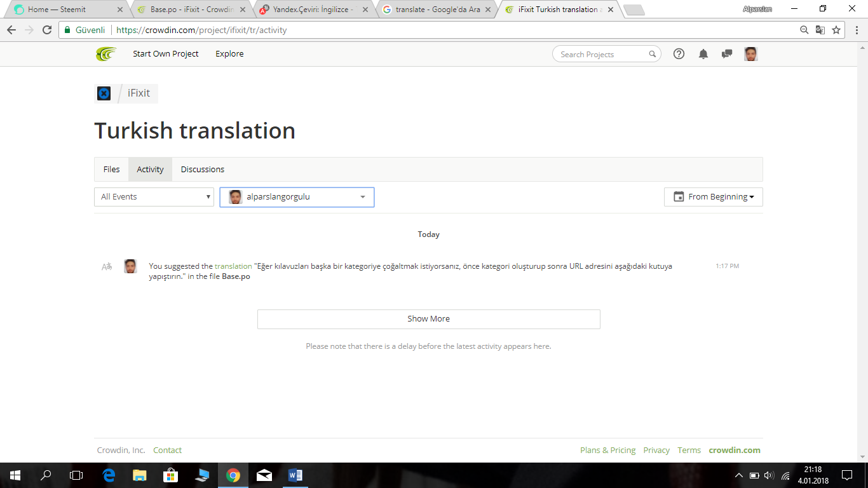Screen dimensions: 868x488
Task: Show hidden system tray icons
Action: click(x=738, y=475)
